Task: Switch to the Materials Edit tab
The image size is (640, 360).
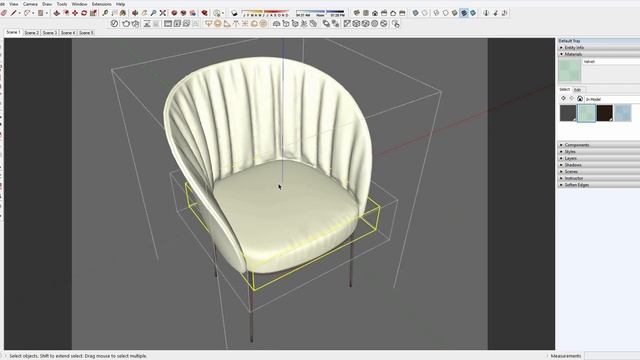Action: pos(577,90)
